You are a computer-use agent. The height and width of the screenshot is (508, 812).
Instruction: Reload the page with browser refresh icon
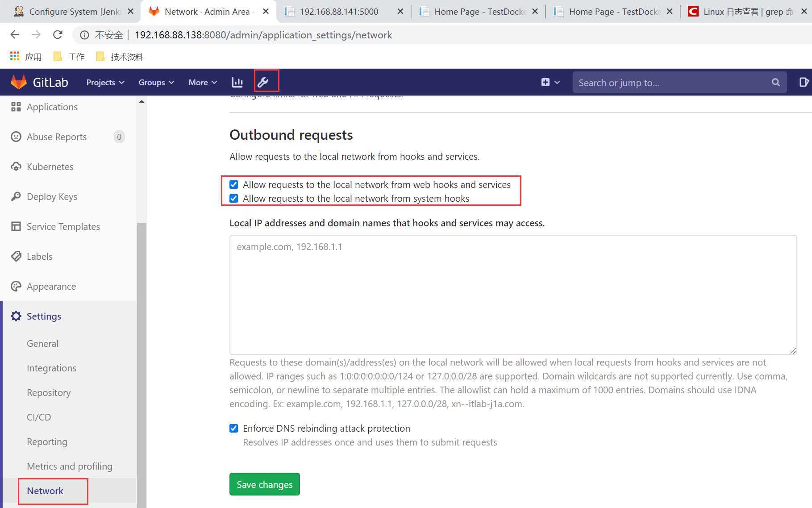(58, 34)
